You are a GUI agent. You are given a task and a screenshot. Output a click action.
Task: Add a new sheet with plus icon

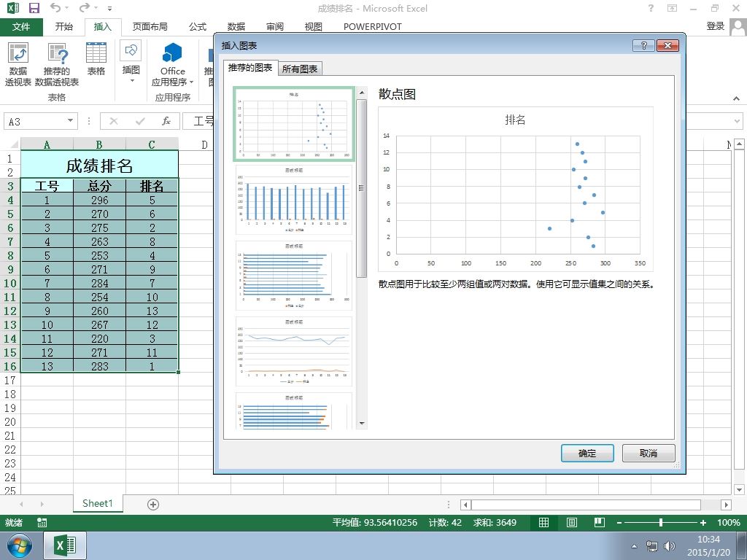coord(153,505)
